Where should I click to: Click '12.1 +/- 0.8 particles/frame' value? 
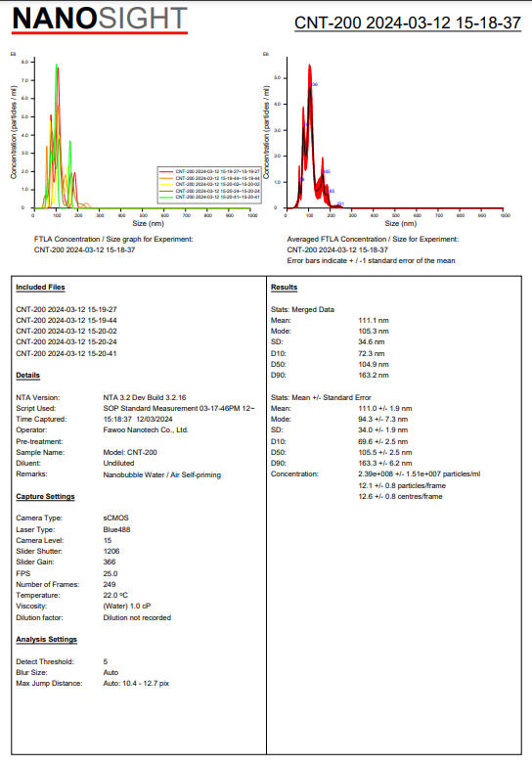click(x=402, y=485)
